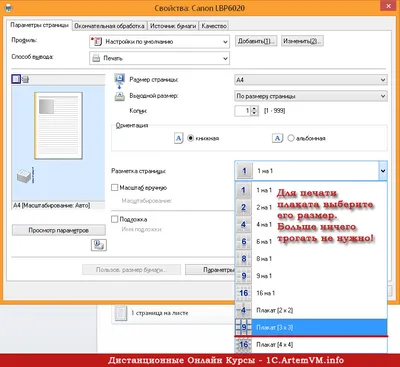Viewport: 400px width, 367px height.
Task: Select the 'Плакат [3 x 3]' text entry
Action: click(275, 327)
